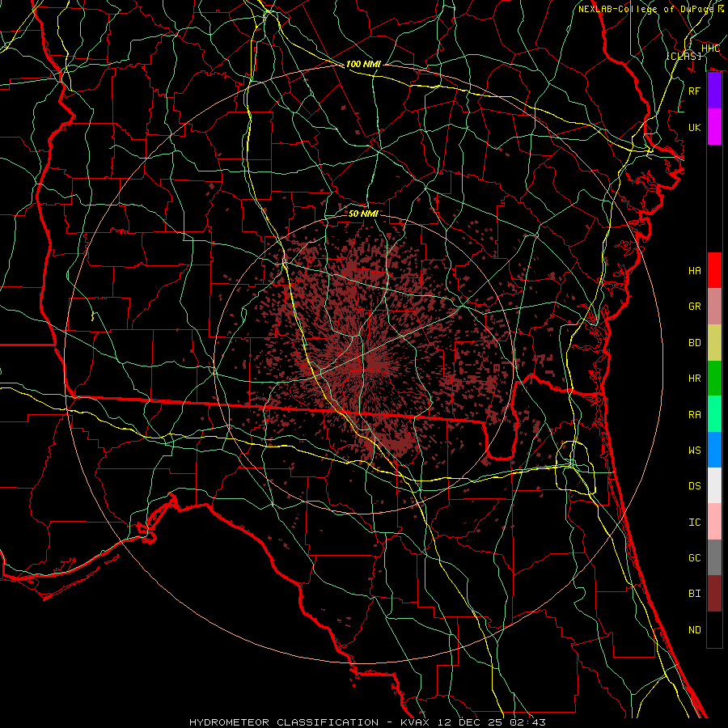
Task: Click the HHC product label
Action: 710,49
